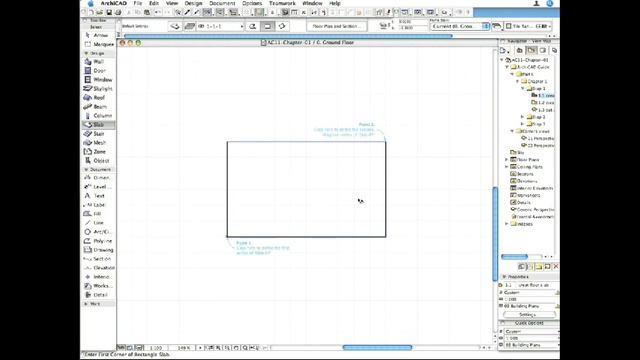Open the File menu
Image resolution: width=640 pixels, height=360 pixels.
138,3
